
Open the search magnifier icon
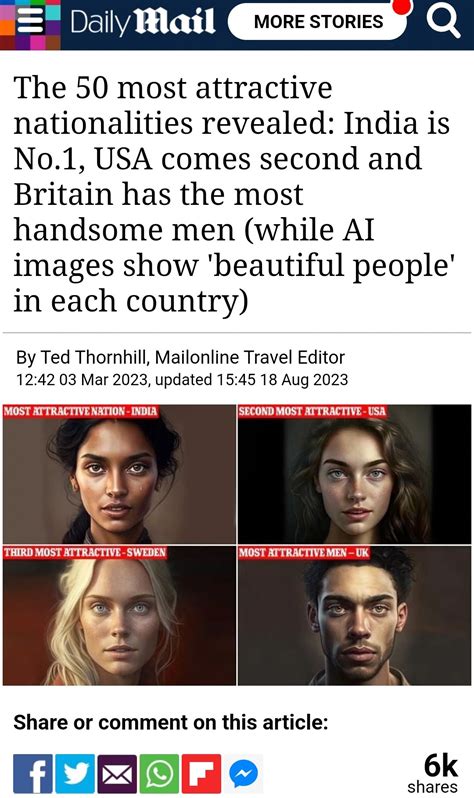click(443, 21)
